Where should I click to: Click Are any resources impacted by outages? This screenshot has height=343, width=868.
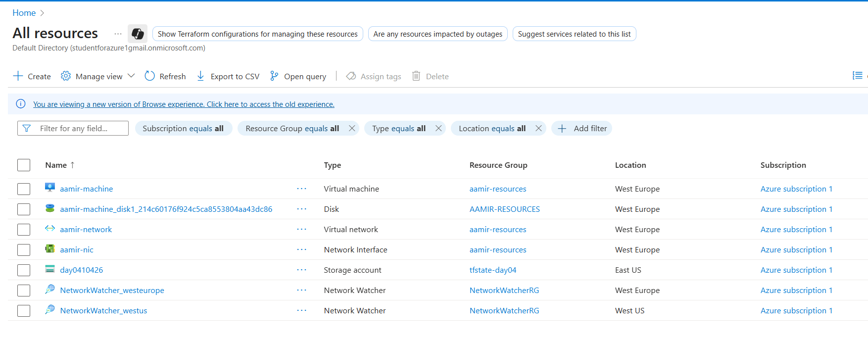[x=438, y=34]
